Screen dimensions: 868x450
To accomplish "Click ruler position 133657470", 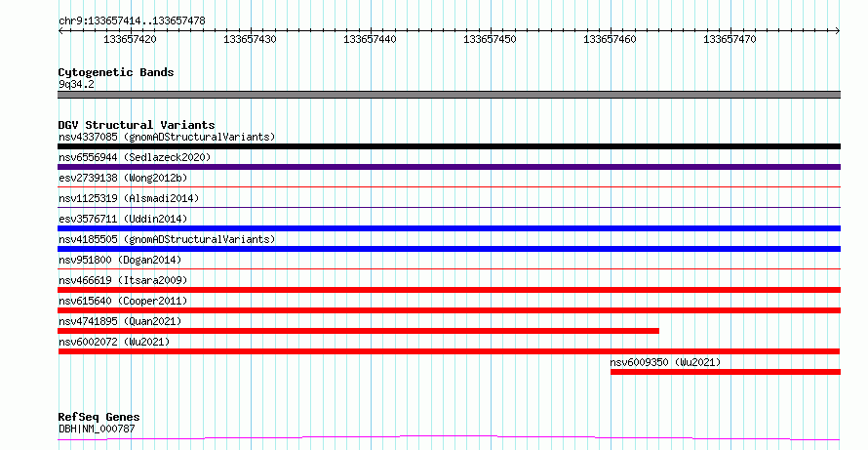I will (x=730, y=39).
